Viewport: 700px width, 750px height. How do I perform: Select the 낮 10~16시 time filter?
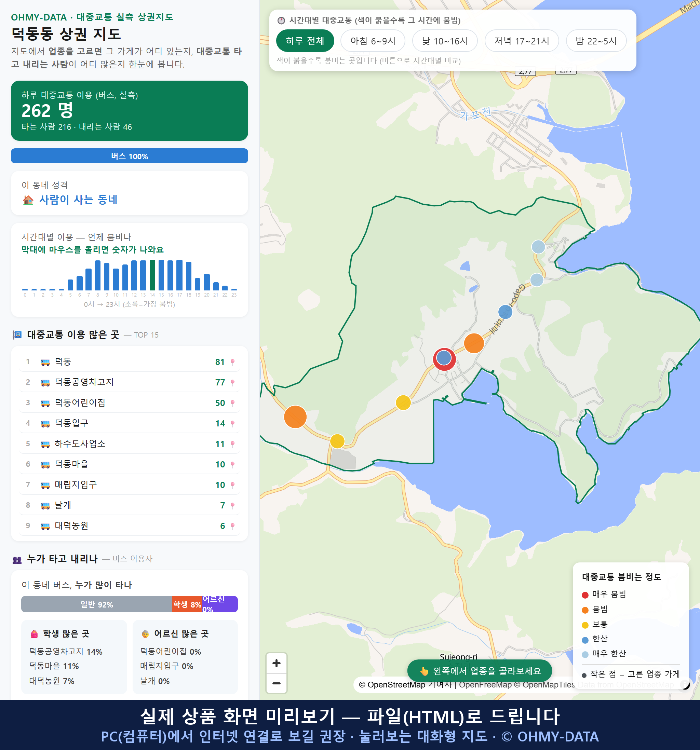point(445,41)
